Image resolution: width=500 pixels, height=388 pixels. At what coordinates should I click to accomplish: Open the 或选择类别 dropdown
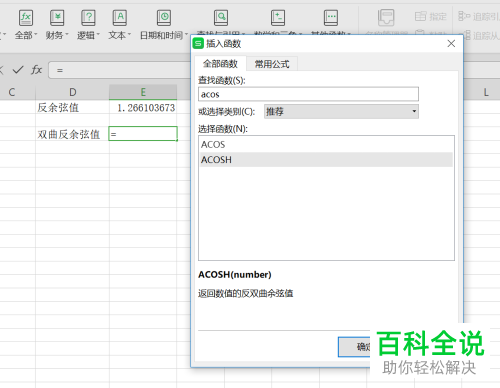(341, 112)
